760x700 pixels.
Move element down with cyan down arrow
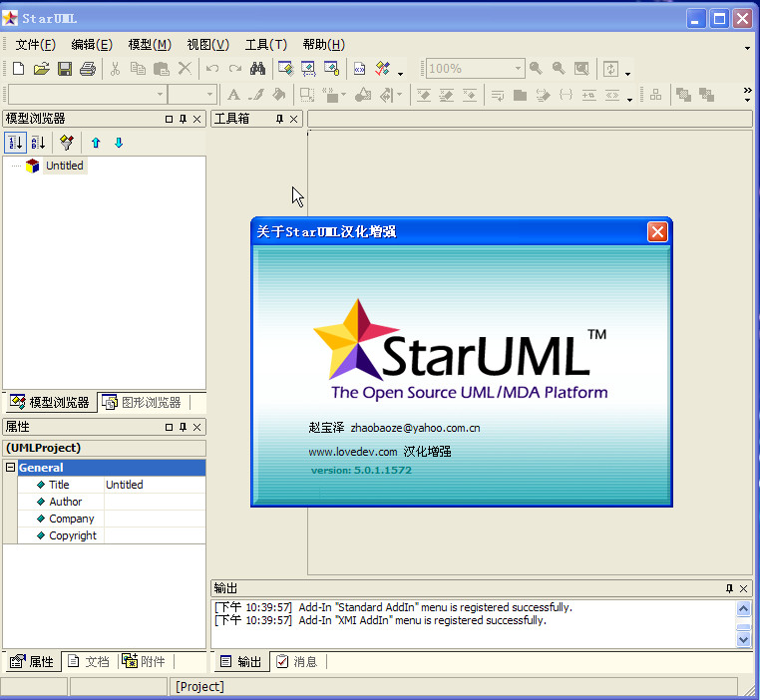click(x=119, y=143)
